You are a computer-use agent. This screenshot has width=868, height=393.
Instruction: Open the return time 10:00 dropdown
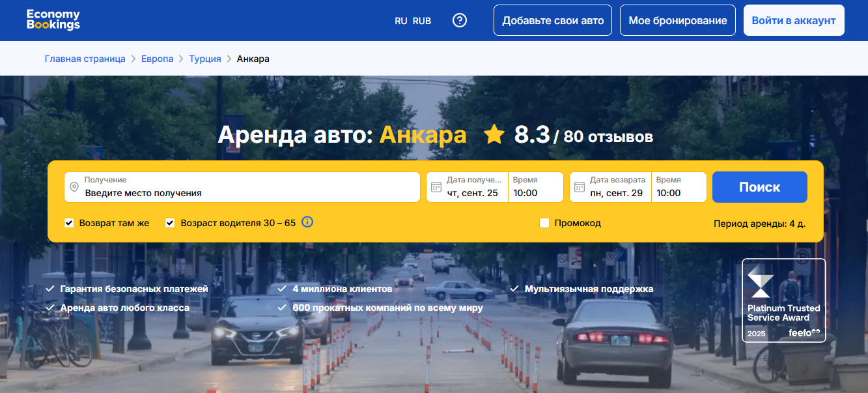[679, 188]
